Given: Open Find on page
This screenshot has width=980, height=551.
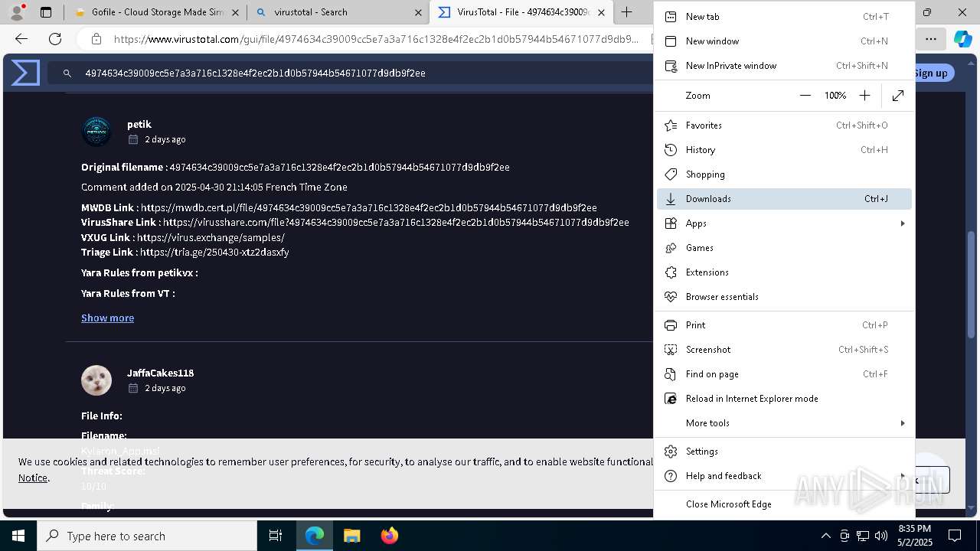Looking at the screenshot, I should pyautogui.click(x=784, y=374).
